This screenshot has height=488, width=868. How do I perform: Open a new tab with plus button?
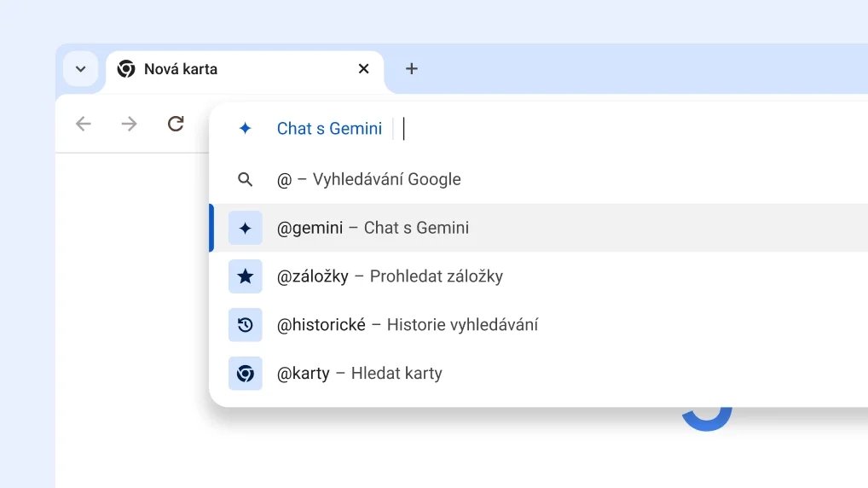point(412,69)
